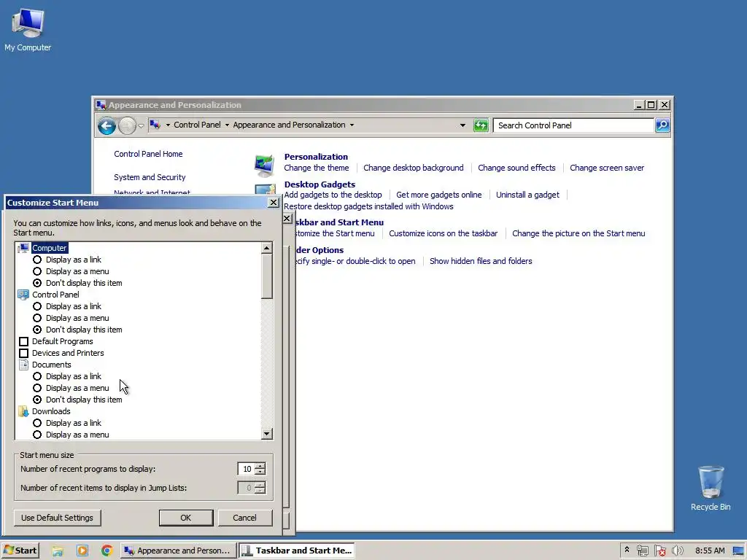The width and height of the screenshot is (747, 560).
Task: Click Use Default Settings button
Action: click(57, 518)
